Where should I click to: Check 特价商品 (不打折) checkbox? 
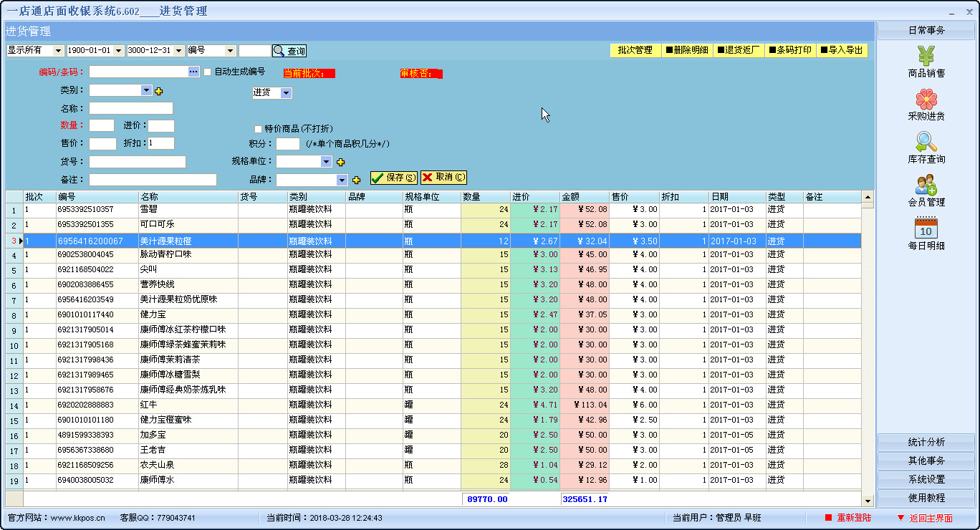click(x=258, y=129)
